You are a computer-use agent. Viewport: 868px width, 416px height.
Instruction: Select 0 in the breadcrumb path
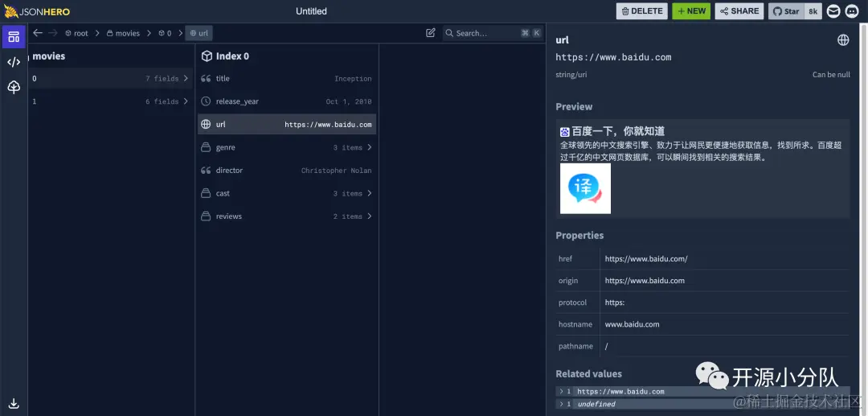165,33
